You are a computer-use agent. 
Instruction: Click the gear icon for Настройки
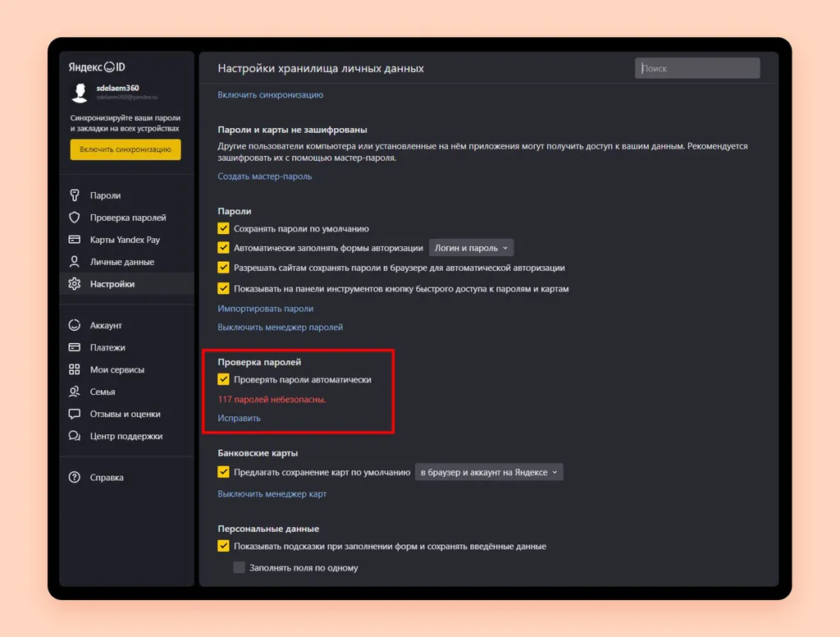coord(75,284)
